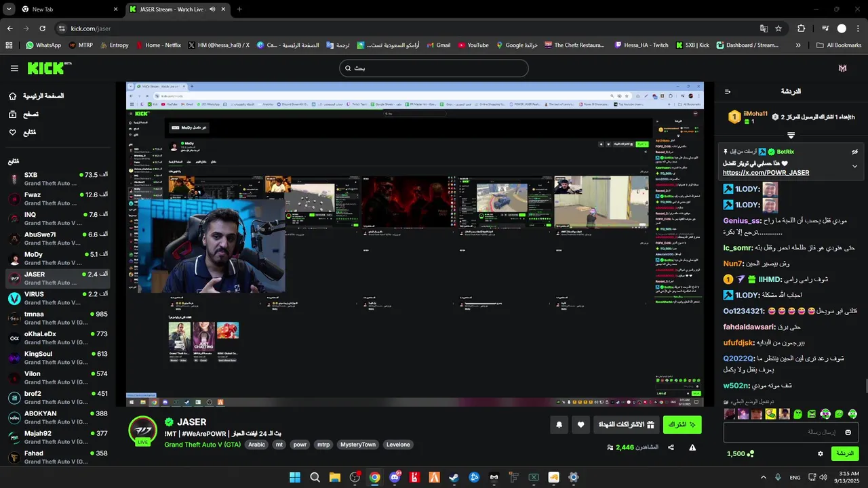
Task: Click the green subscribe button
Action: pos(682,425)
